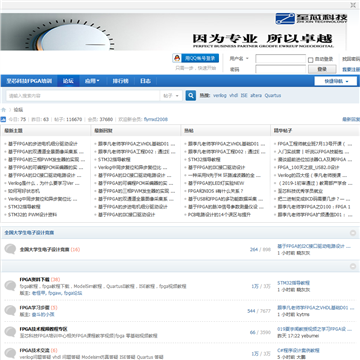
Task: Click into the search text input box
Action: pos(83,96)
